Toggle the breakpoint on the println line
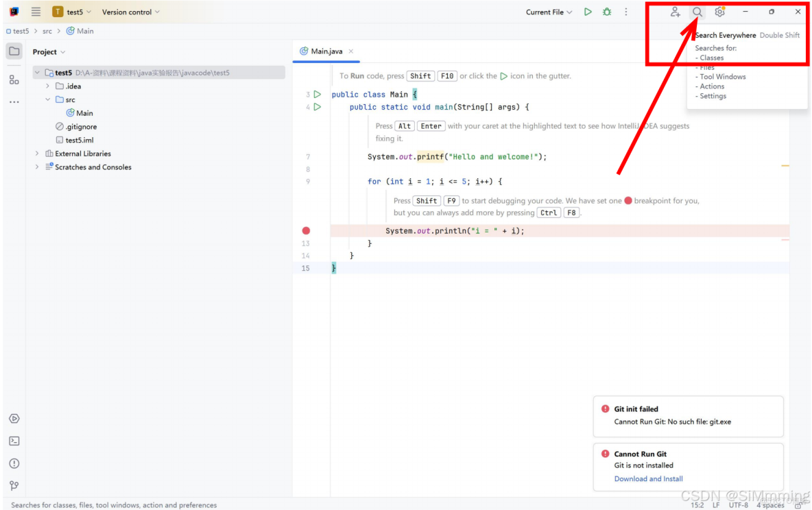 pos(306,230)
